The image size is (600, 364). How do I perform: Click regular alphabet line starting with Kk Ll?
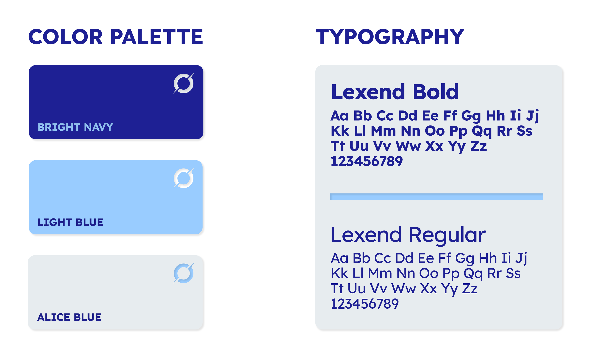coord(425,273)
